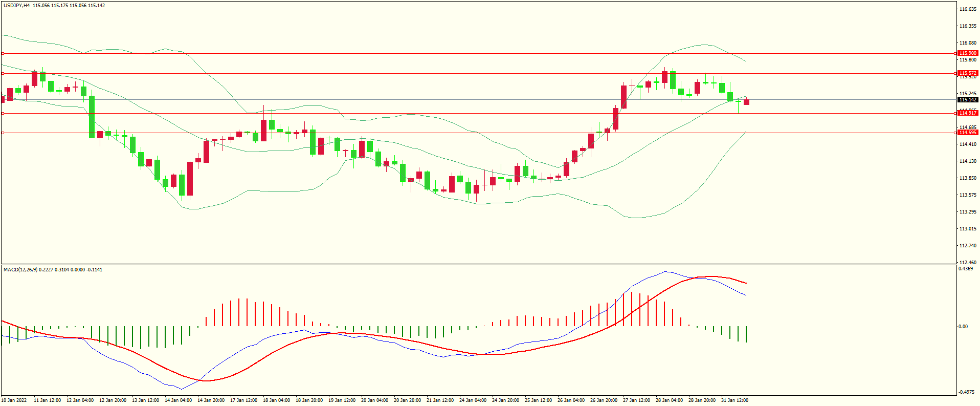
Task: Select the red 114.595 price label
Action: 968,133
